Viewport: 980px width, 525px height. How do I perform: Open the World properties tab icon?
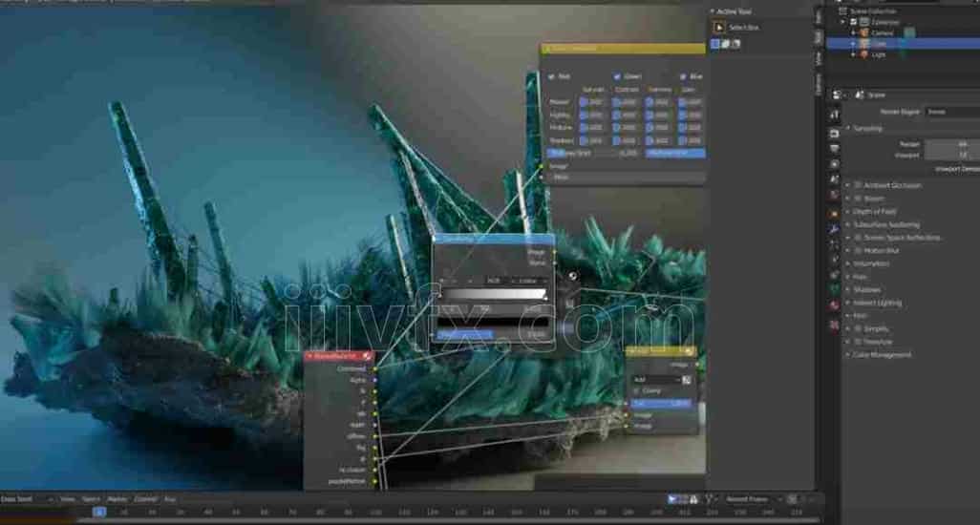point(835,196)
